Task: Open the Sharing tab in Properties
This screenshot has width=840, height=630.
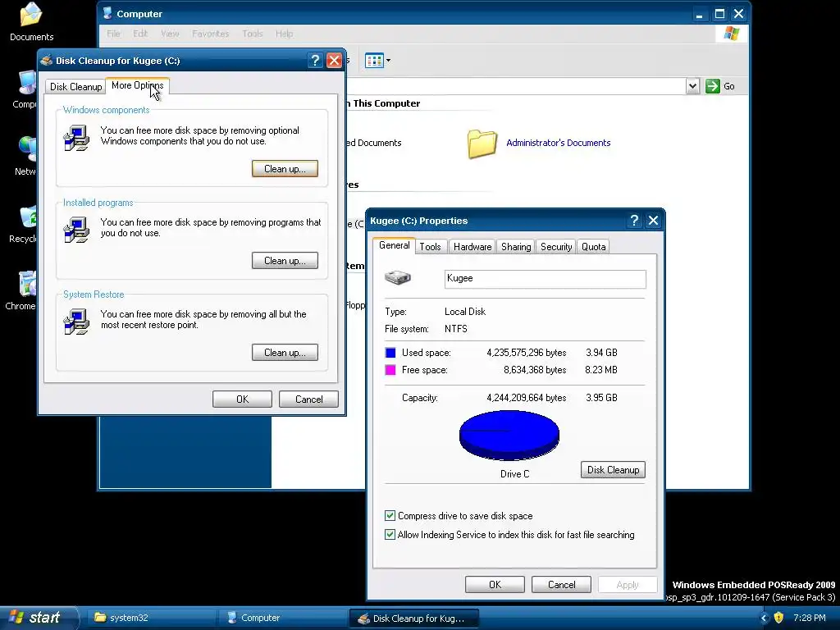Action: [516, 246]
